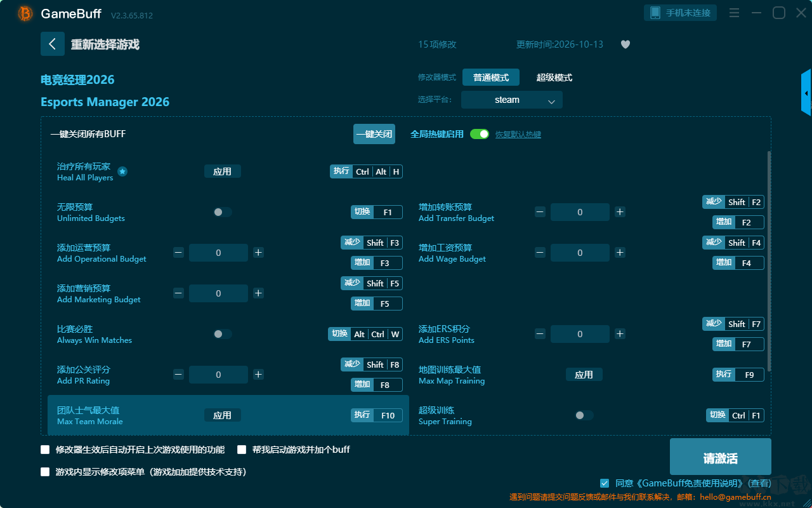Click 一键关闭 button to disable all buffs
Viewport: 812px width, 508px height.
point(374,134)
